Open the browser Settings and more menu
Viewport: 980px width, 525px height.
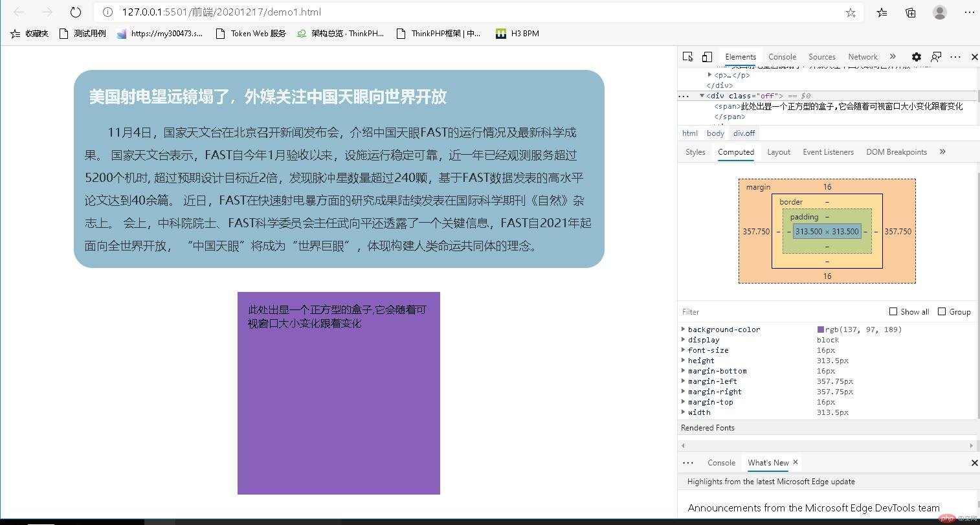point(970,12)
